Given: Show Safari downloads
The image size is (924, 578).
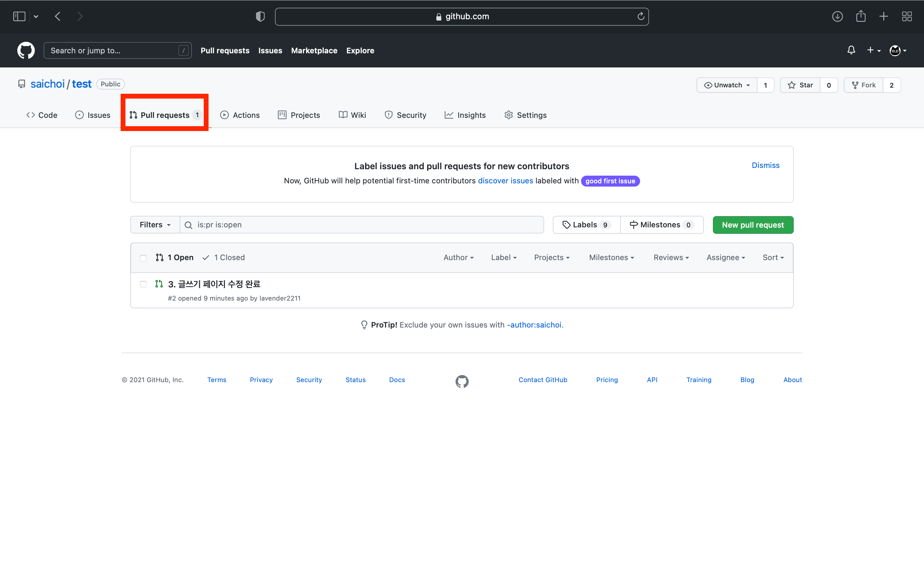Looking at the screenshot, I should [837, 16].
